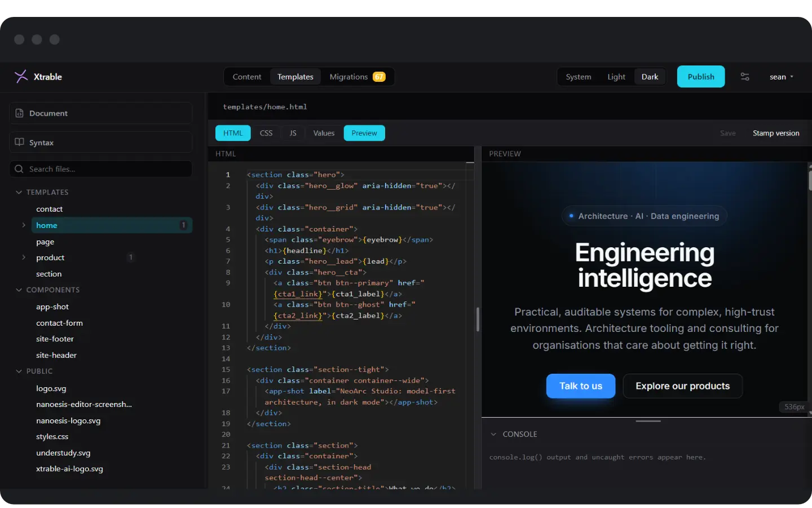The image size is (812, 508).
Task: Open the Syntax sidebar button
Action: point(101,142)
